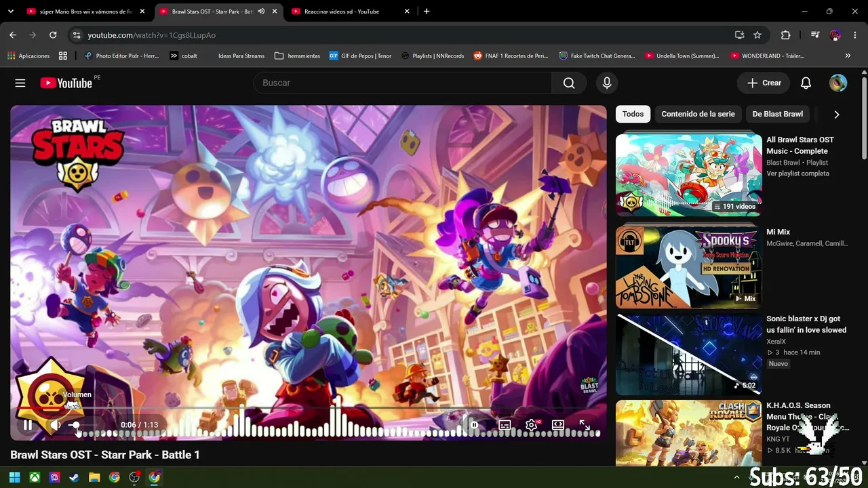Toggle the autoplay switch in the player
The height and width of the screenshot is (488, 868).
pos(475,425)
